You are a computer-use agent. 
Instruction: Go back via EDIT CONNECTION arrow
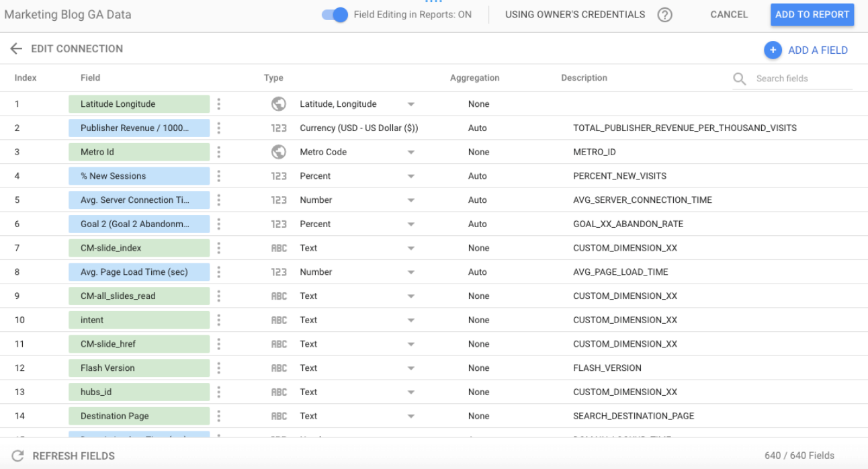coord(15,48)
